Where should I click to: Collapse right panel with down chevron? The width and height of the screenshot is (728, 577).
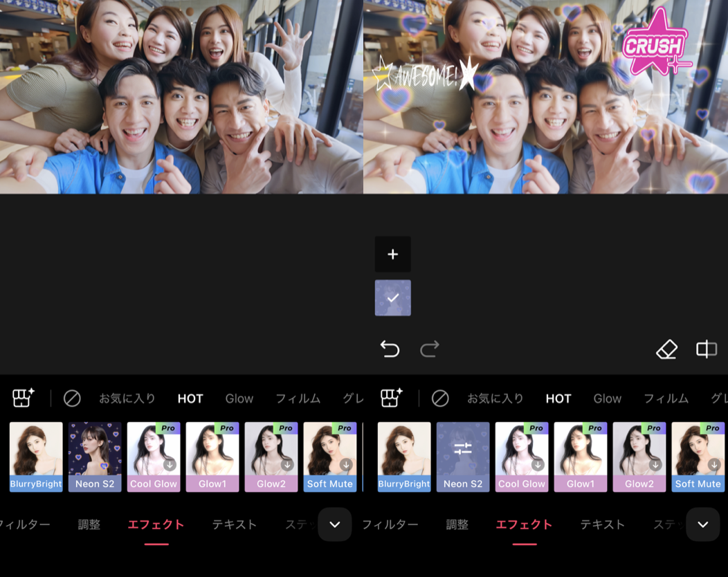pos(703,524)
